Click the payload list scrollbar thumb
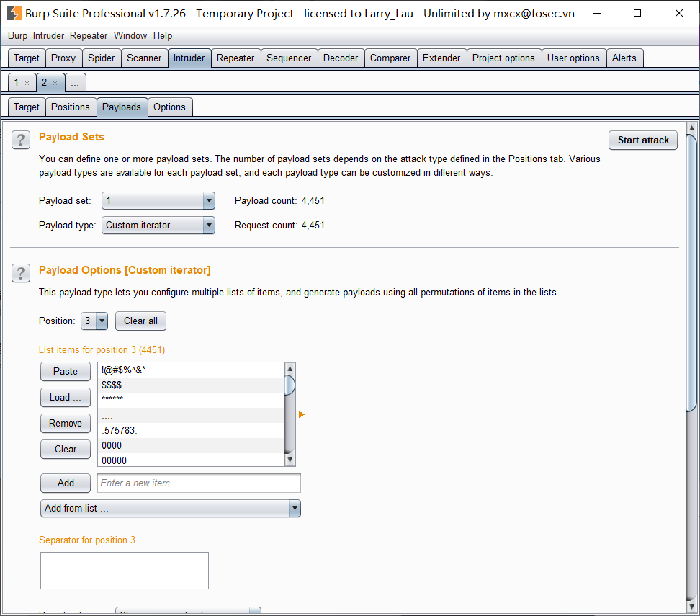This screenshot has width=700, height=616. point(290,385)
